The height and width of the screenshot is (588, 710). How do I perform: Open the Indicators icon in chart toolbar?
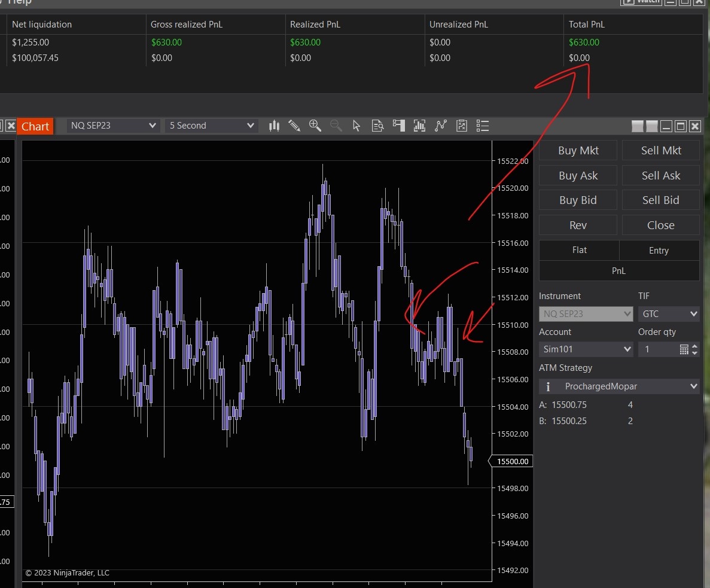[419, 126]
